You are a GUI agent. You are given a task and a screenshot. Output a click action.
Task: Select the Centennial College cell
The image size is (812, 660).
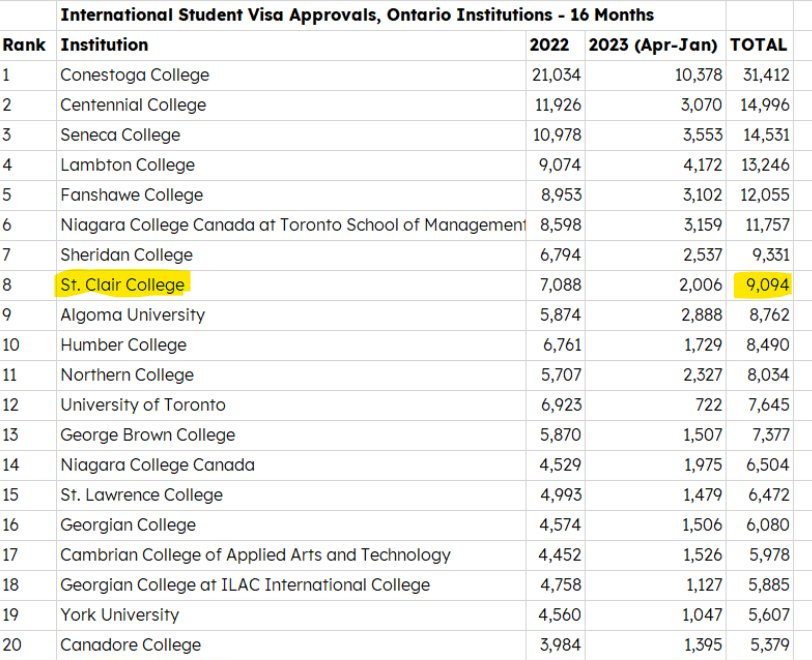291,105
